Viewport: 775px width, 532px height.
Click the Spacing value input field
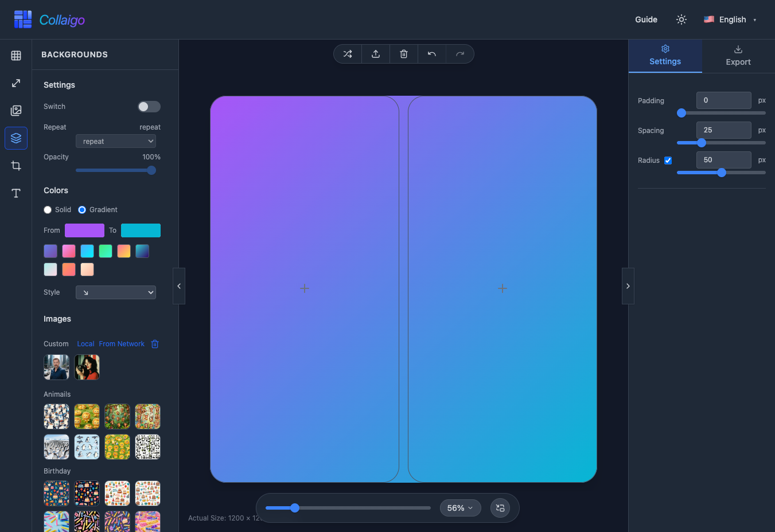tap(724, 130)
